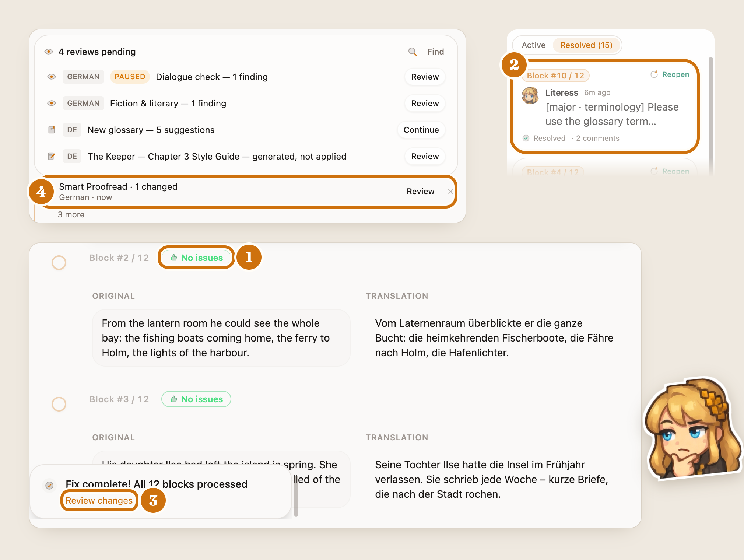Open the Review changes link
The image size is (744, 560).
tap(99, 500)
